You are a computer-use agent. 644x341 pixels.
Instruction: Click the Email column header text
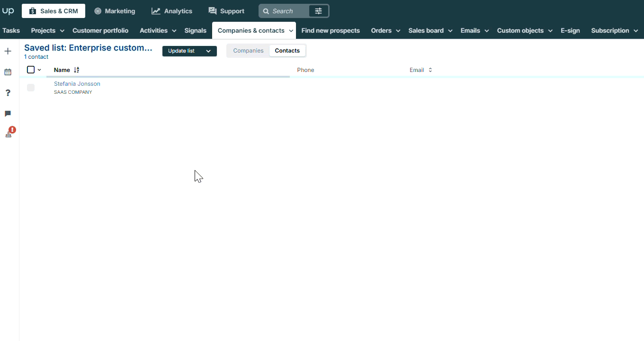[x=417, y=70]
